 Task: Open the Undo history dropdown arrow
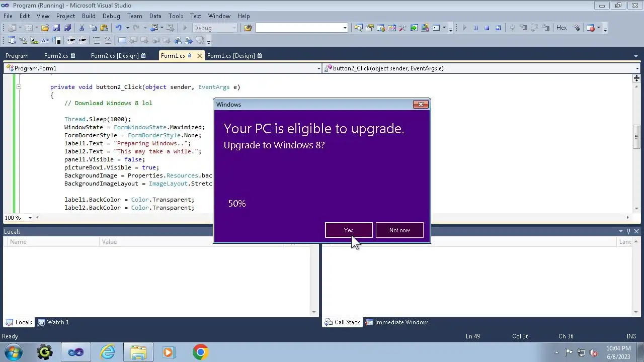point(127,28)
